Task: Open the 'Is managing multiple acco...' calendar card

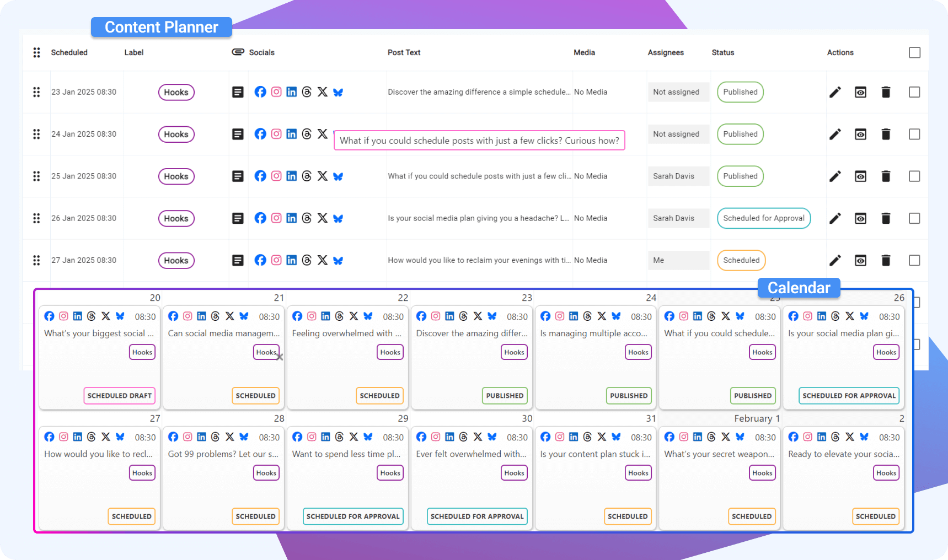Action: coord(596,359)
